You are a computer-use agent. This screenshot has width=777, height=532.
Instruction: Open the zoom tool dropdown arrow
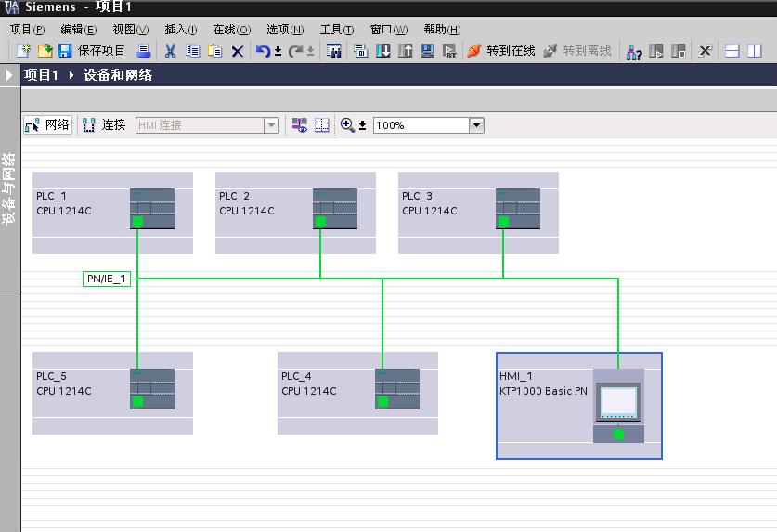(362, 126)
